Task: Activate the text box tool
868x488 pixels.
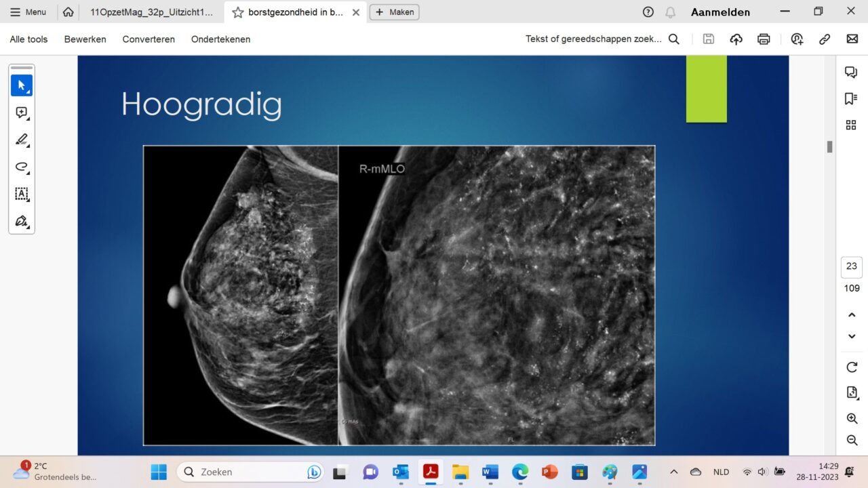Action: tap(21, 194)
